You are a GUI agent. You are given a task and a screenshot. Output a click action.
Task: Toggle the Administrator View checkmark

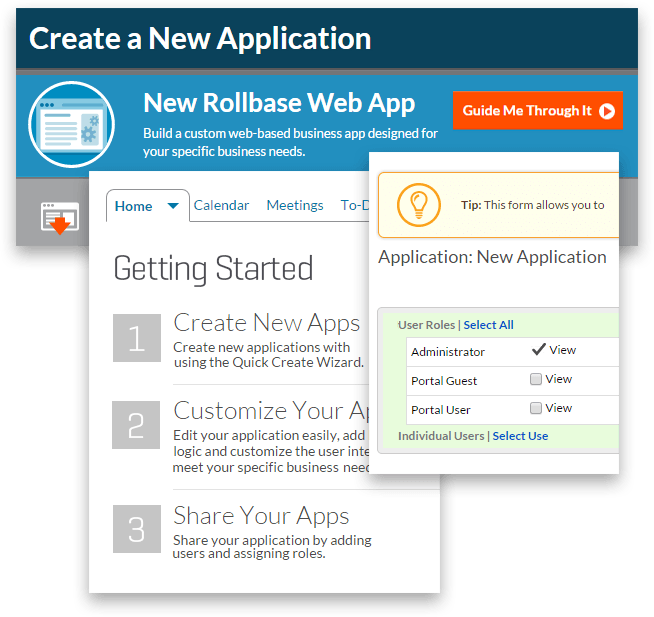click(538, 349)
